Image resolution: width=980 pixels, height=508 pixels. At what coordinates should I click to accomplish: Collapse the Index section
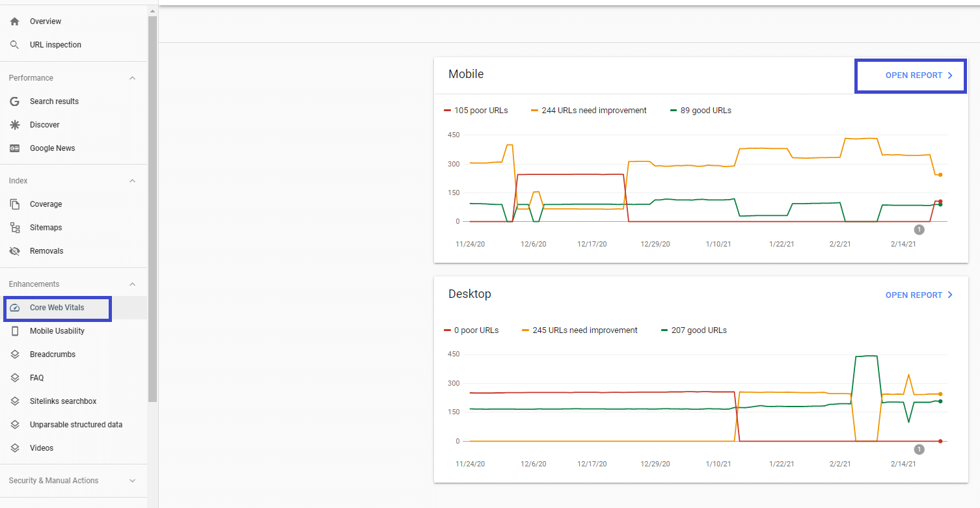coord(132,180)
